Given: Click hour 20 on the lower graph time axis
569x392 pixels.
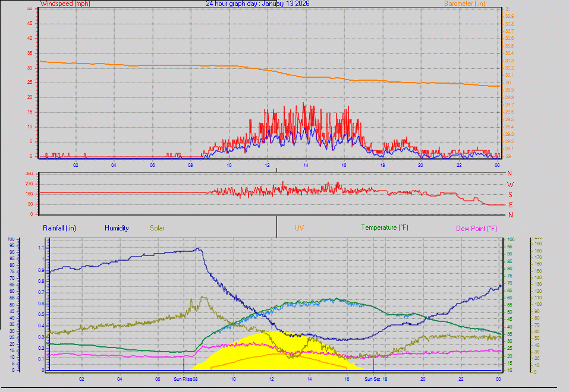Looking at the screenshot, I should click(x=423, y=378).
